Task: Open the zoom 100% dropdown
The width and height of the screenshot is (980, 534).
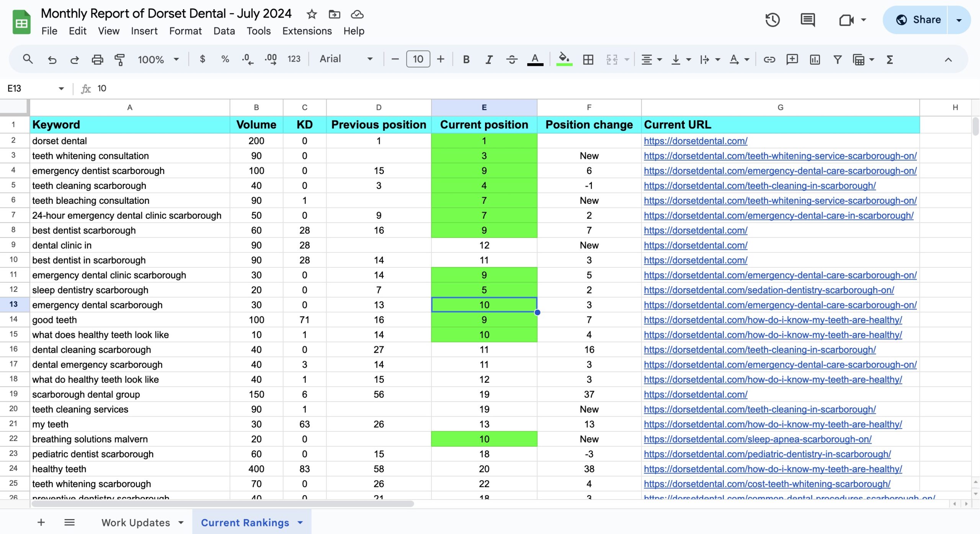Action: 158,59
